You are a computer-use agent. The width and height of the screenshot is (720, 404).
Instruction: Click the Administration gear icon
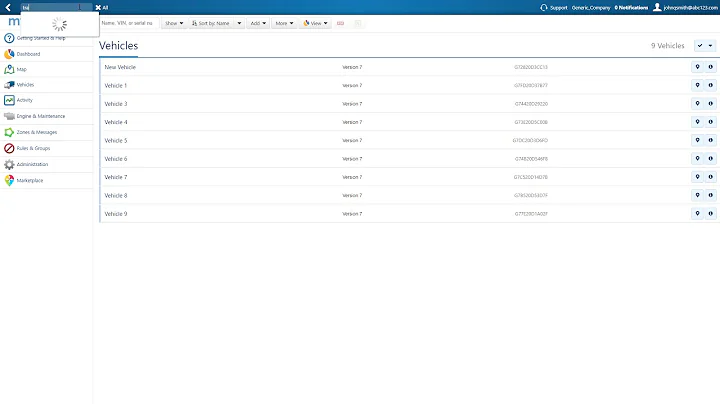pyautogui.click(x=9, y=164)
